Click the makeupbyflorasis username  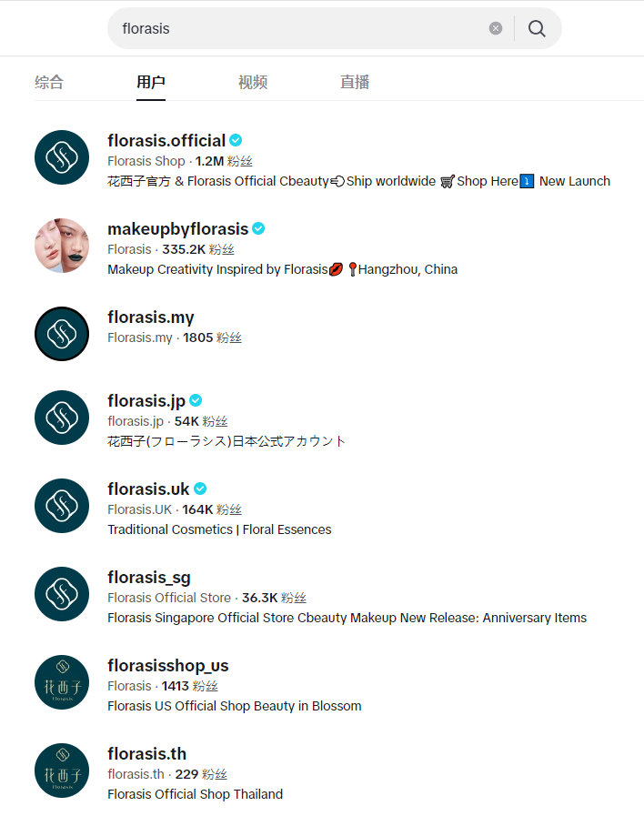(x=178, y=229)
